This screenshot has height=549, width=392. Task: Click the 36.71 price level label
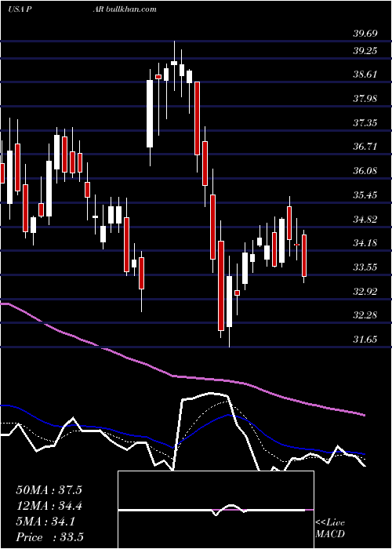point(365,147)
